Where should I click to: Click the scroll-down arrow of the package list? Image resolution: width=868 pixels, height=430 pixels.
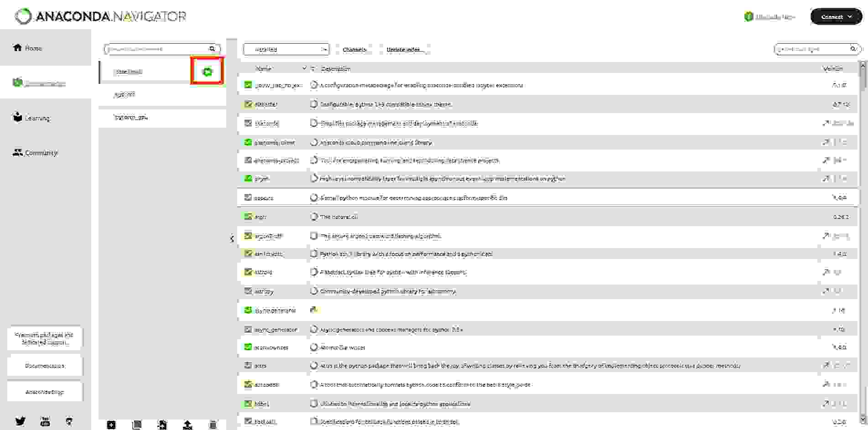[x=862, y=419]
